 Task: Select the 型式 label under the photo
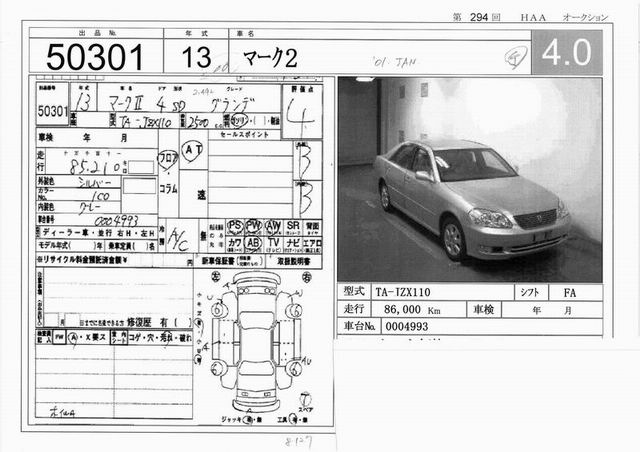[x=353, y=292]
